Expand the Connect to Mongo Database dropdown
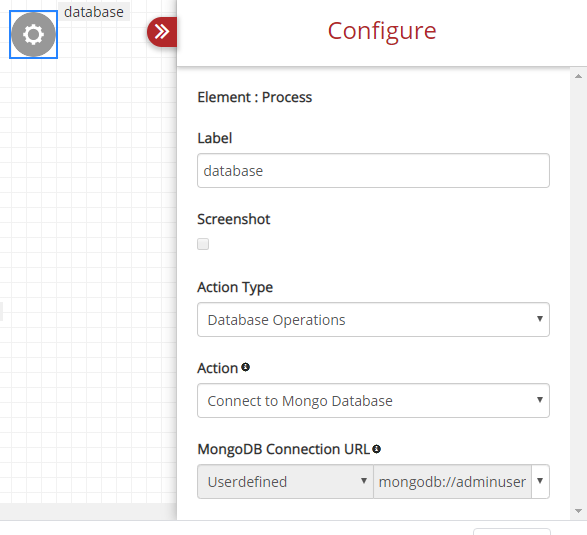Viewport: 587px width, 535px height. (373, 400)
